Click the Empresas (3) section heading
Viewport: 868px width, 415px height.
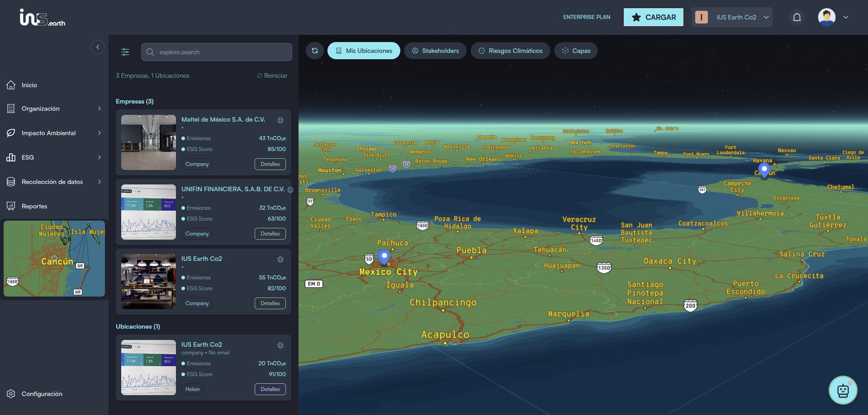point(135,101)
